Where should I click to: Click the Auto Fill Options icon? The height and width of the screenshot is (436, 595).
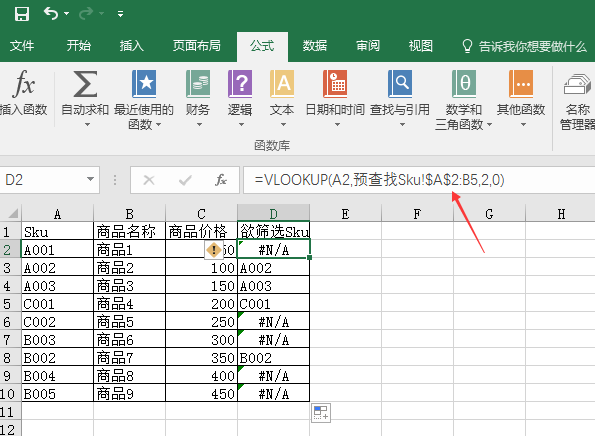click(321, 412)
